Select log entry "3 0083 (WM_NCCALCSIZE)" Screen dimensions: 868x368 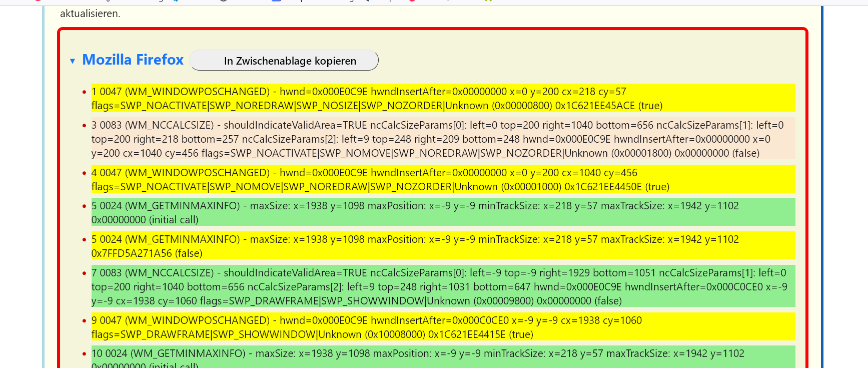click(443, 139)
